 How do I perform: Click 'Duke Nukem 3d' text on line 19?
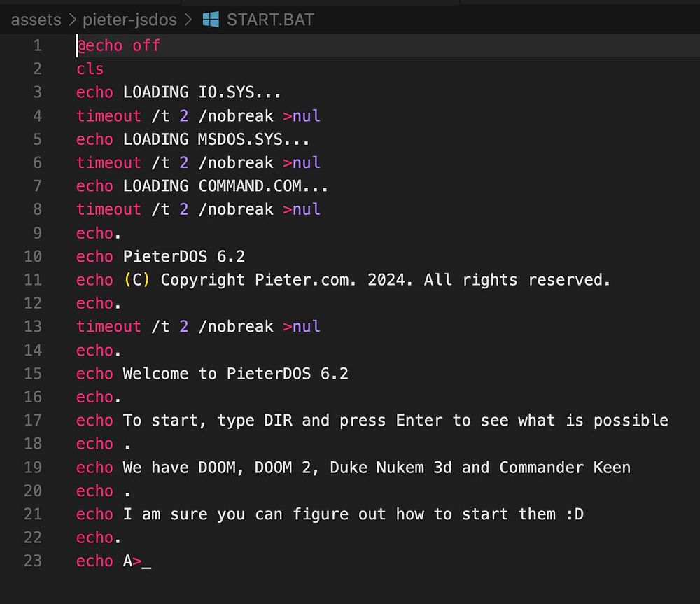tap(391, 468)
